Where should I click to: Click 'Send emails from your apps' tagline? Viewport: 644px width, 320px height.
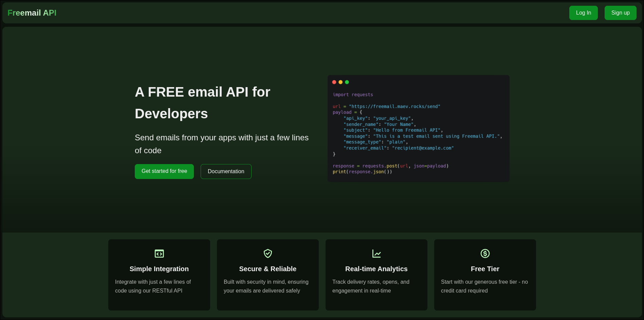click(x=222, y=144)
